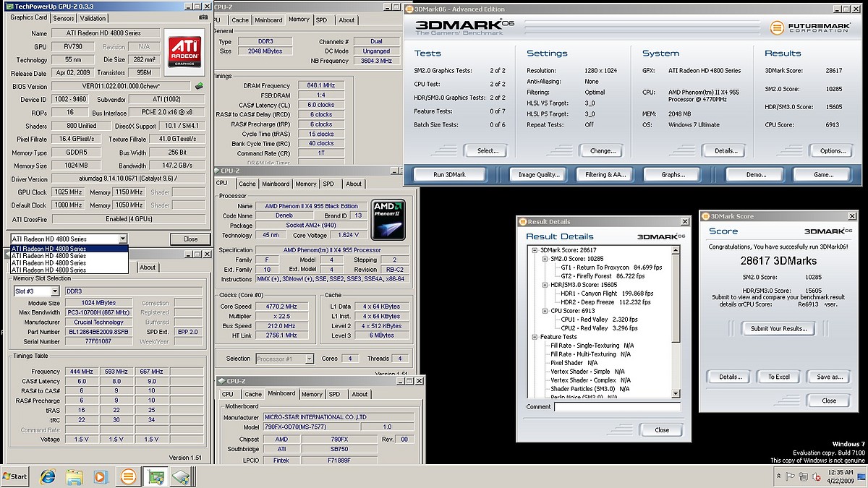Open Windows Explorer folder taskbar icon
Screen dimensions: 868x488
74,476
